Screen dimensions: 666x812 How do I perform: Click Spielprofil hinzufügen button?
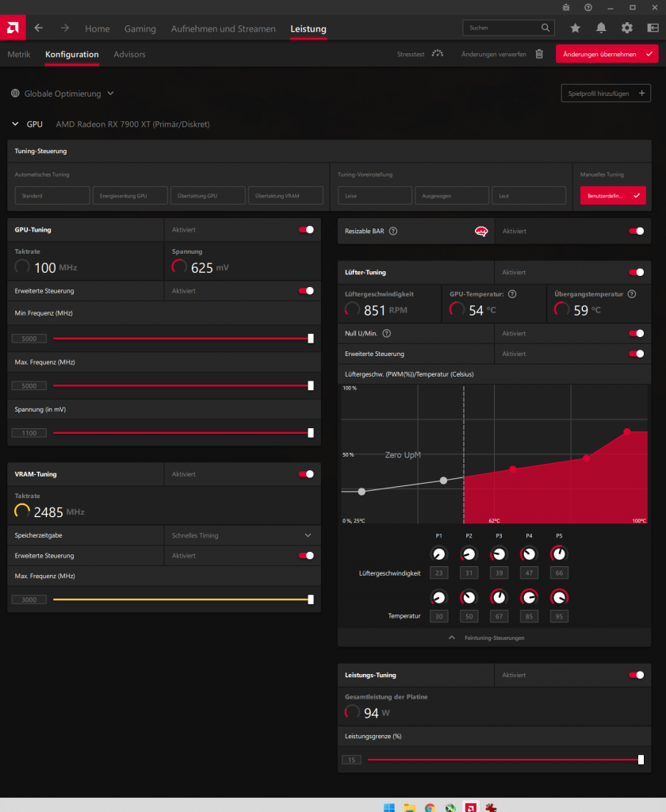click(x=606, y=94)
